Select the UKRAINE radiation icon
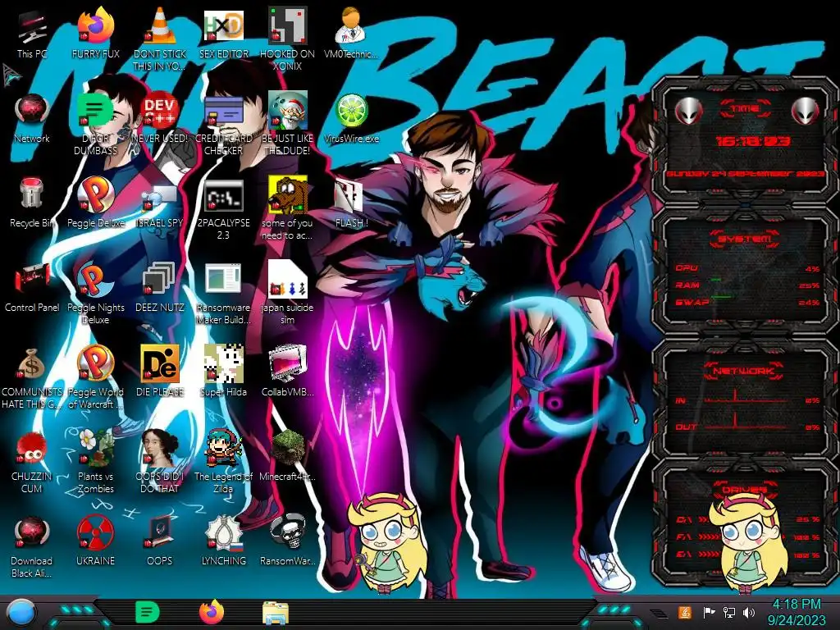Screen dimensions: 840x630 tap(96, 533)
